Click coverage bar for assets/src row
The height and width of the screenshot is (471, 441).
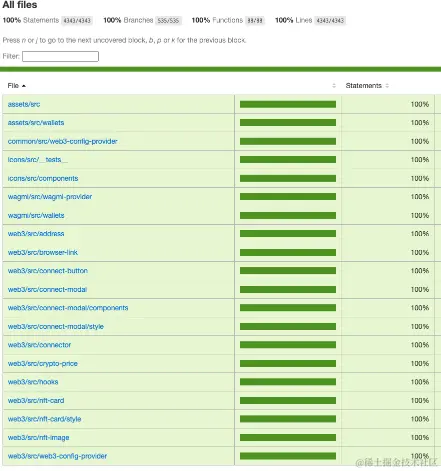288,104
